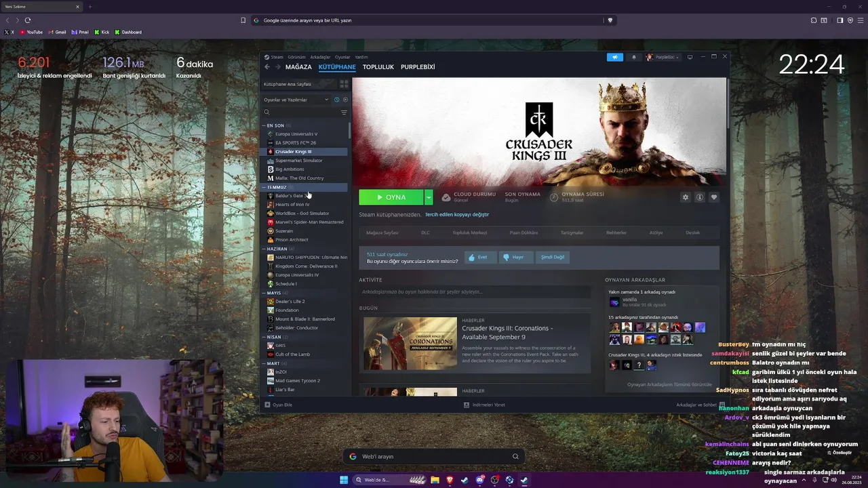The image size is (868, 488).
Task: Open the YouTube bookmark
Action: pyautogui.click(x=31, y=32)
